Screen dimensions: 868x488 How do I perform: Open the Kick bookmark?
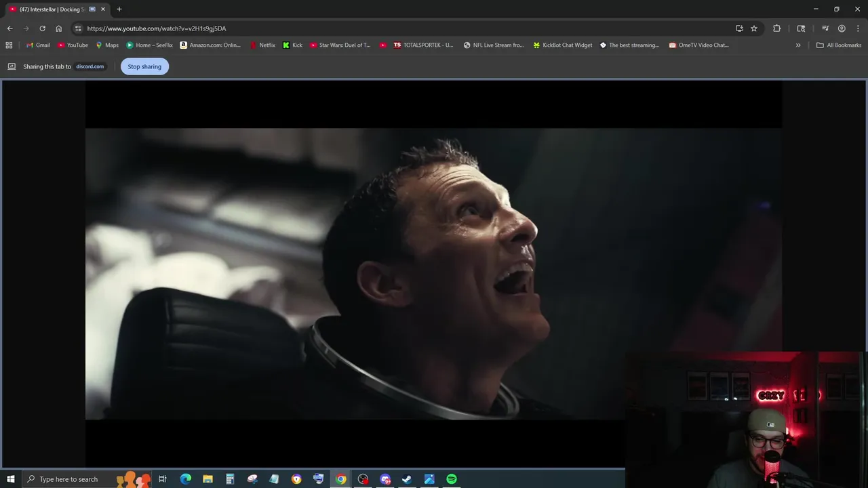point(293,45)
